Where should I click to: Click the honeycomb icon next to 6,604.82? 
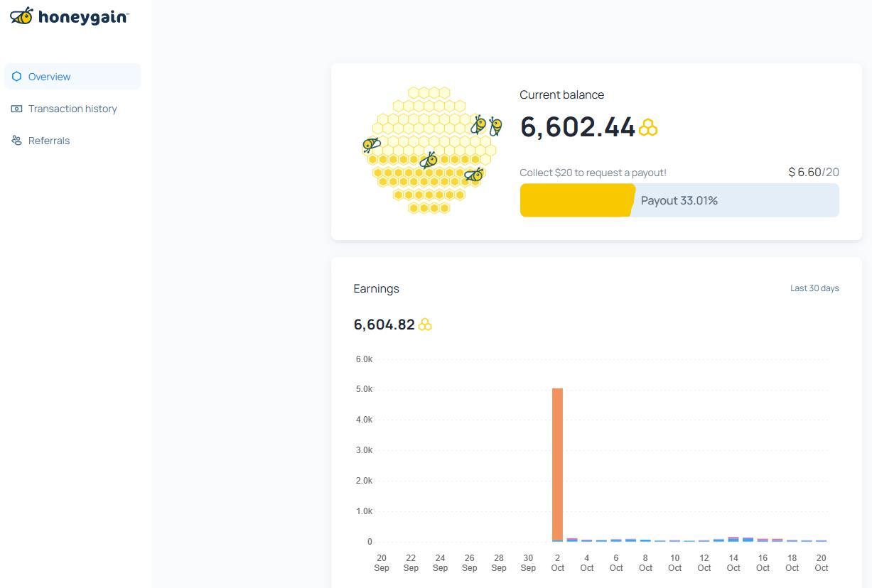(425, 325)
